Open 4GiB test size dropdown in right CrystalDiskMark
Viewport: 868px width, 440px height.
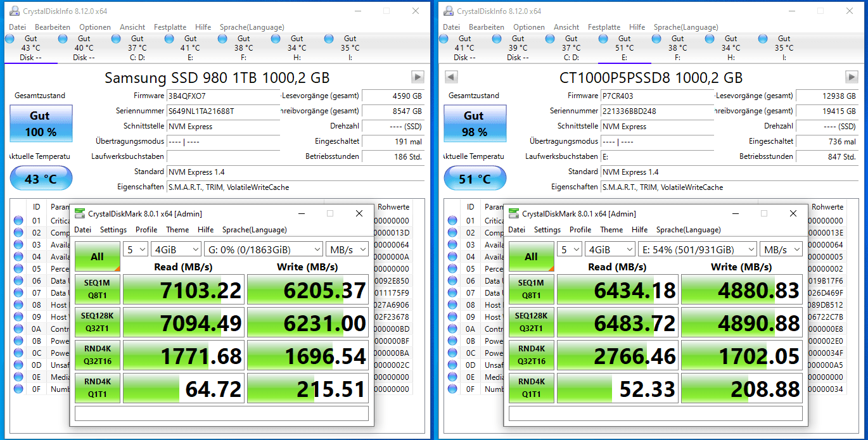[610, 249]
